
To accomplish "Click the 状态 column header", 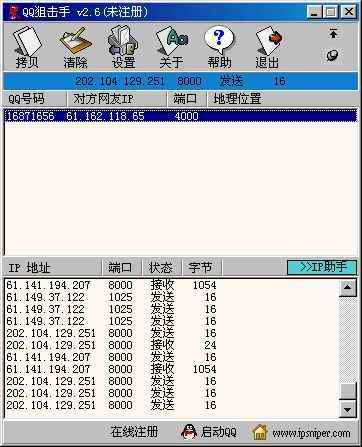I will tap(162, 268).
